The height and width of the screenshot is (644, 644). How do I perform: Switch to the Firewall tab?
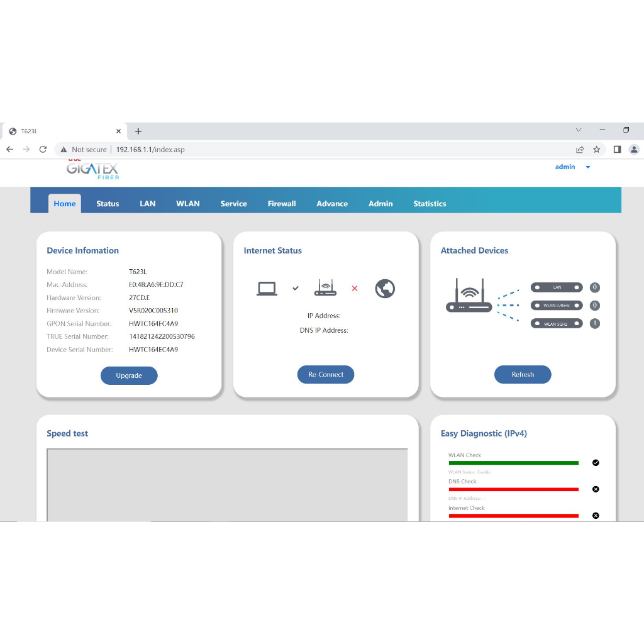coord(281,204)
